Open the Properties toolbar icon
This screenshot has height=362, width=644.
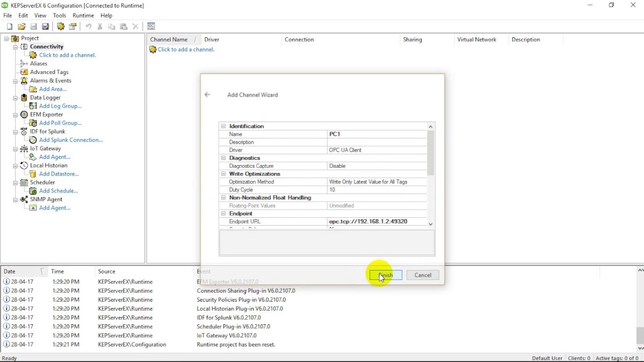tap(73, 27)
